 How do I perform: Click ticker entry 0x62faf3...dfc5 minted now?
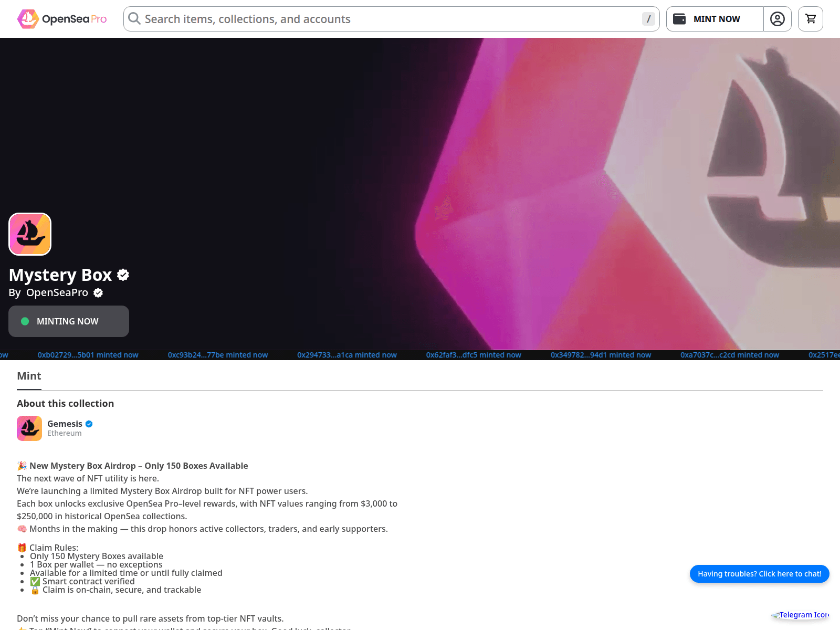474,355
